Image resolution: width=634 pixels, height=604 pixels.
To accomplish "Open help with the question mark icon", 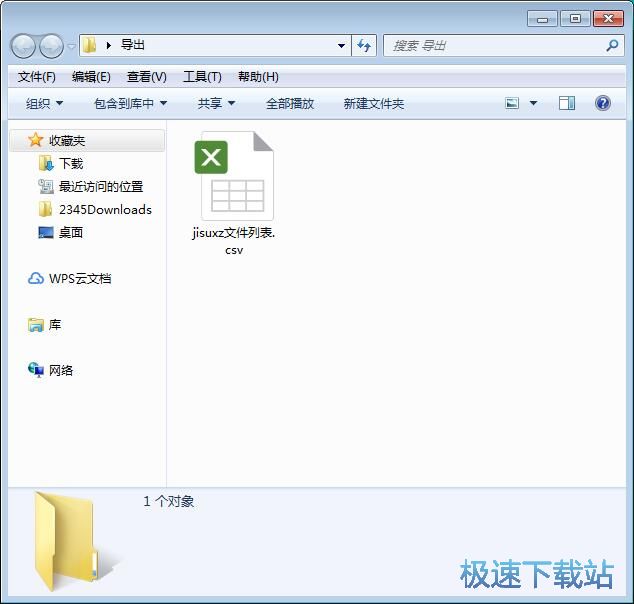I will tap(602, 103).
